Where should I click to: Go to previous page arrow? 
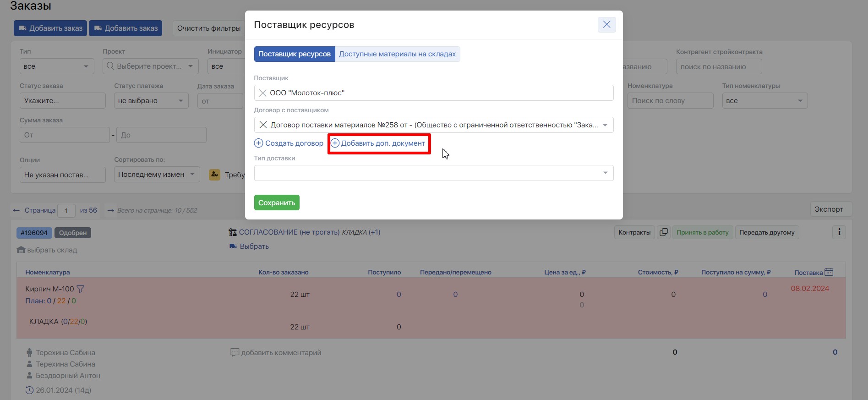tap(16, 210)
